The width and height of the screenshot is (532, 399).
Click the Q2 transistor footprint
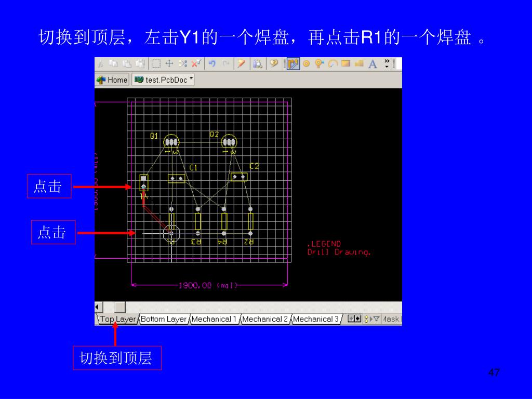pos(229,141)
